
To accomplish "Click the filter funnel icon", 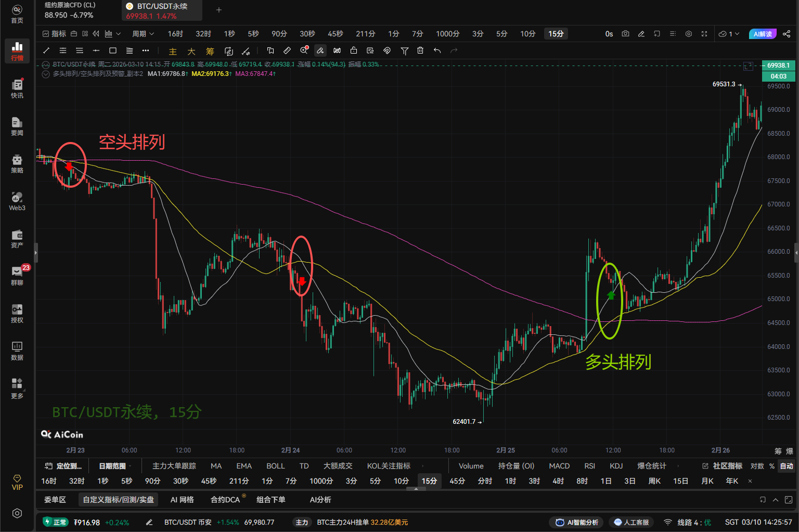I will coord(404,50).
